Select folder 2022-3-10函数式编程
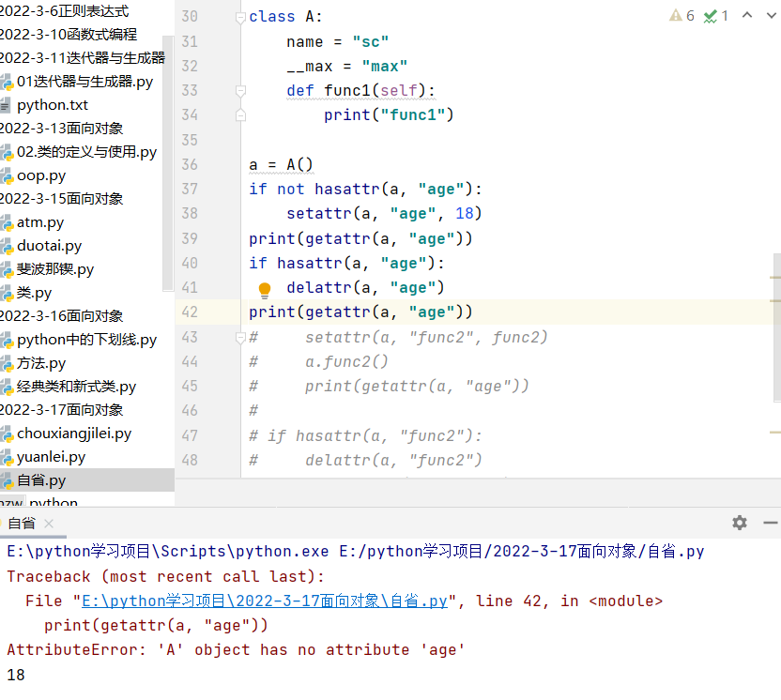The image size is (781, 700). tap(69, 35)
